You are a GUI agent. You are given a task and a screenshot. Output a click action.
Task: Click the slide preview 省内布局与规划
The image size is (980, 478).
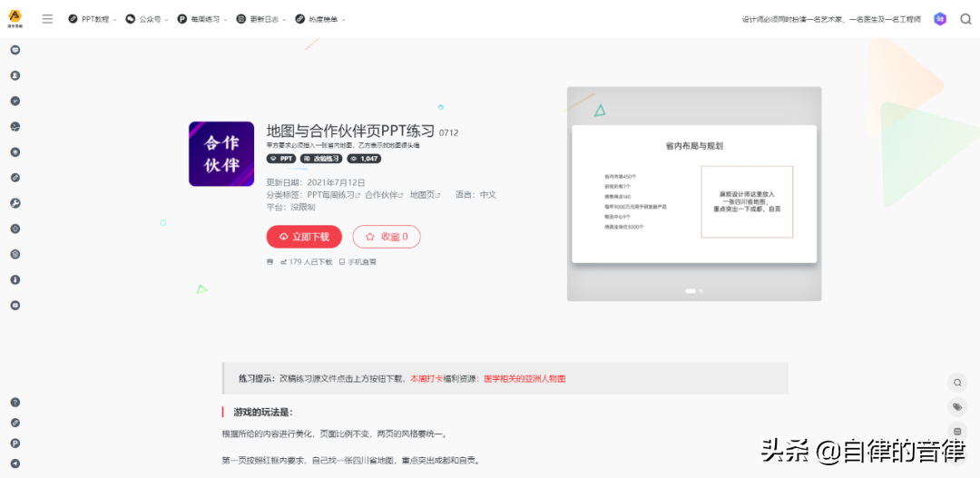[x=694, y=194]
